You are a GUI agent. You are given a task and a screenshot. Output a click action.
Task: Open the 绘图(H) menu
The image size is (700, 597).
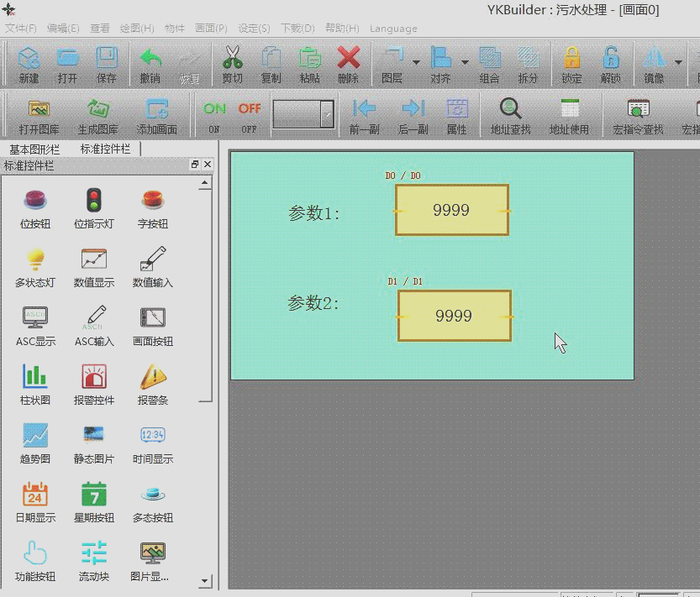pyautogui.click(x=137, y=29)
